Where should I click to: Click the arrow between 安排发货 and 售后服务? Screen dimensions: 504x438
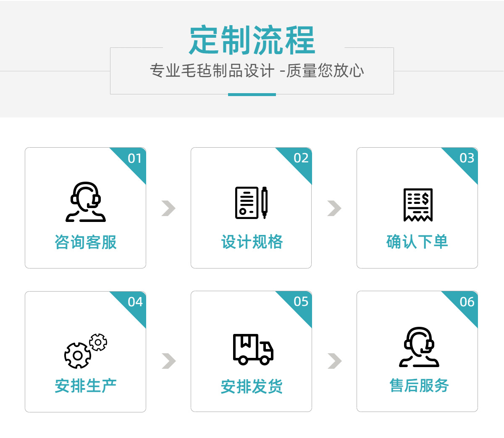[334, 361]
